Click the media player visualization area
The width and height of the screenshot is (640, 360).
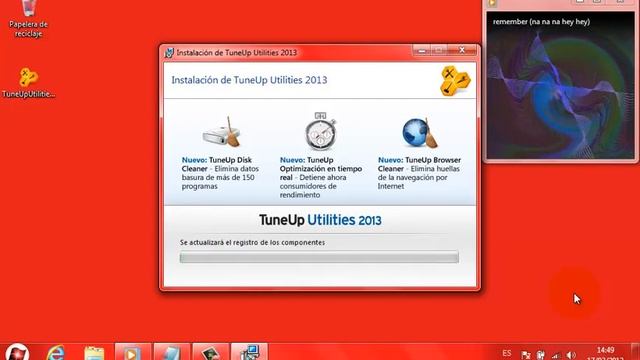point(560,85)
